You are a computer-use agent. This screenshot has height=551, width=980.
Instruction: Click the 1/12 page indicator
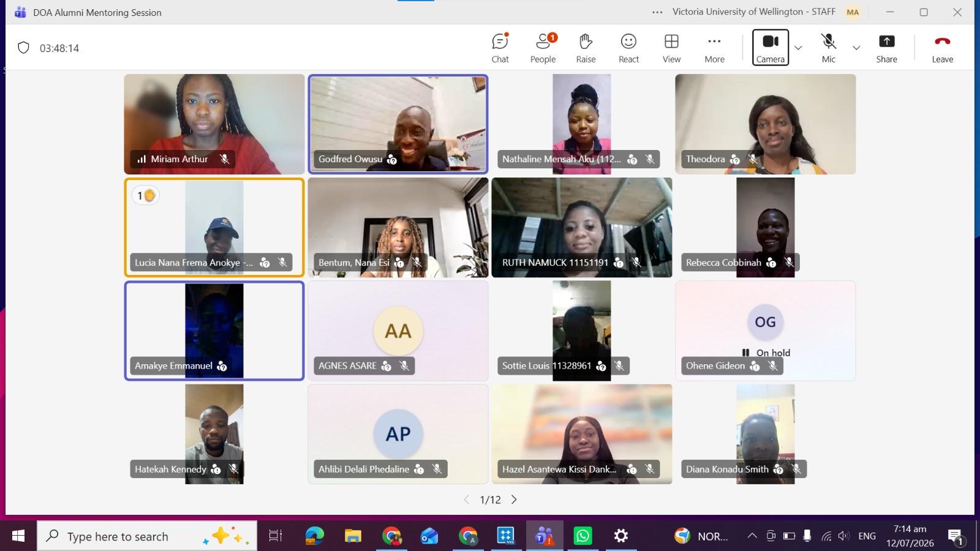pos(490,500)
